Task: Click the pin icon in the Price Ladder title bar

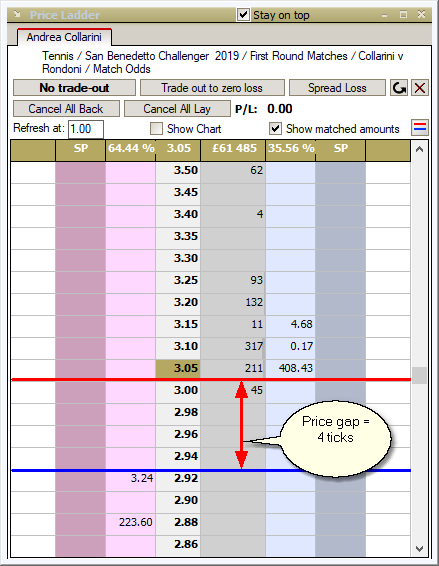Action: tap(17, 15)
